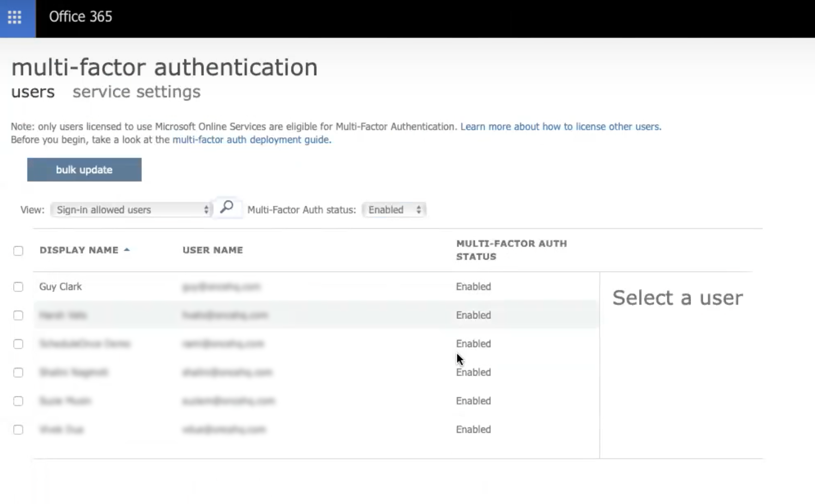Image resolution: width=815 pixels, height=504 pixels.
Task: Click the Multi-Factor Auth Status column header
Action: pos(511,250)
